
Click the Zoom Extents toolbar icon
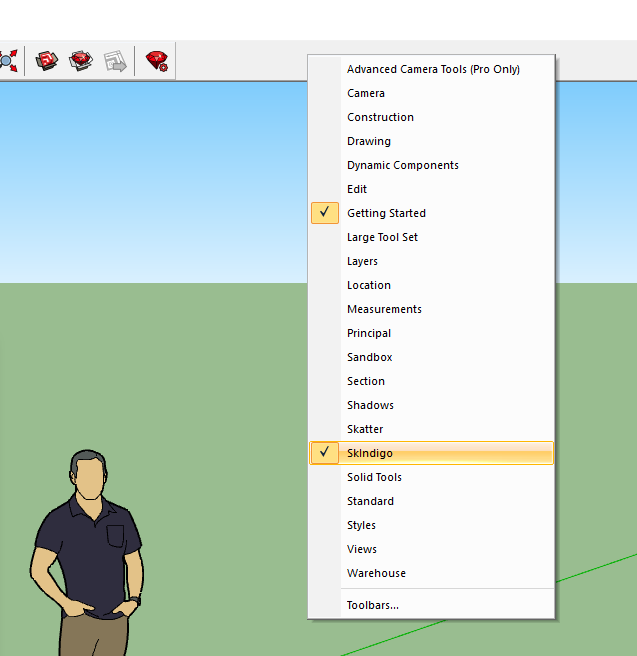8,61
